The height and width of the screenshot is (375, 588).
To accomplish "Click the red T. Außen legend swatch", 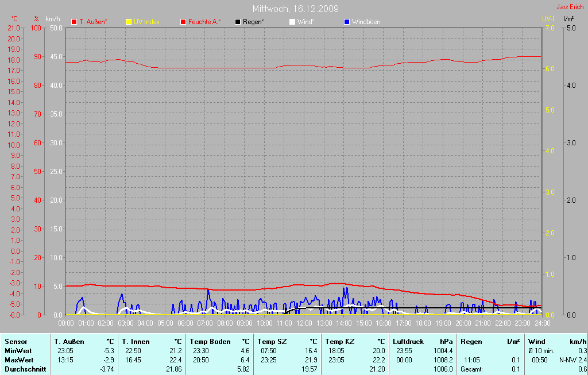I will pyautogui.click(x=74, y=22).
